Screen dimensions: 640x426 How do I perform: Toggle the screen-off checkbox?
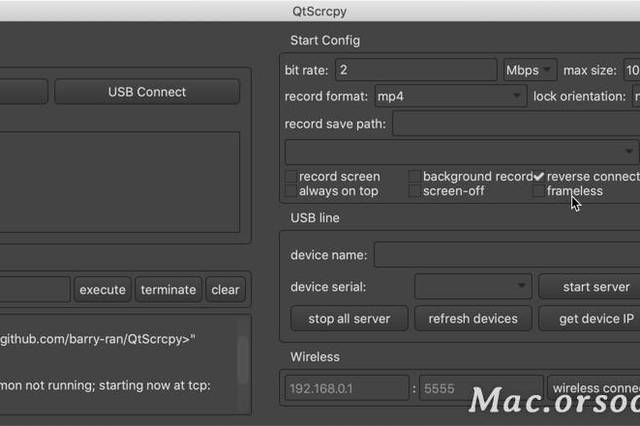[x=415, y=191]
